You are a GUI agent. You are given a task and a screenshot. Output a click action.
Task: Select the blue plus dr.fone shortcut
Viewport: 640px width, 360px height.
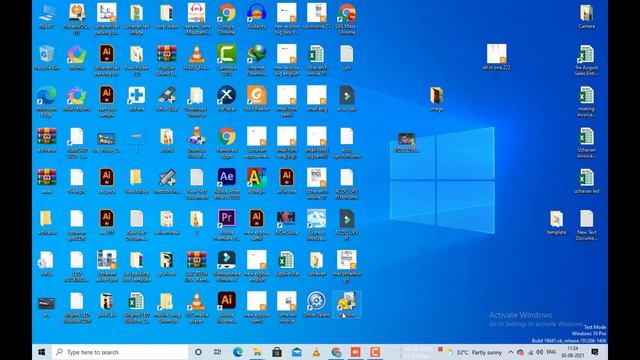(136, 99)
